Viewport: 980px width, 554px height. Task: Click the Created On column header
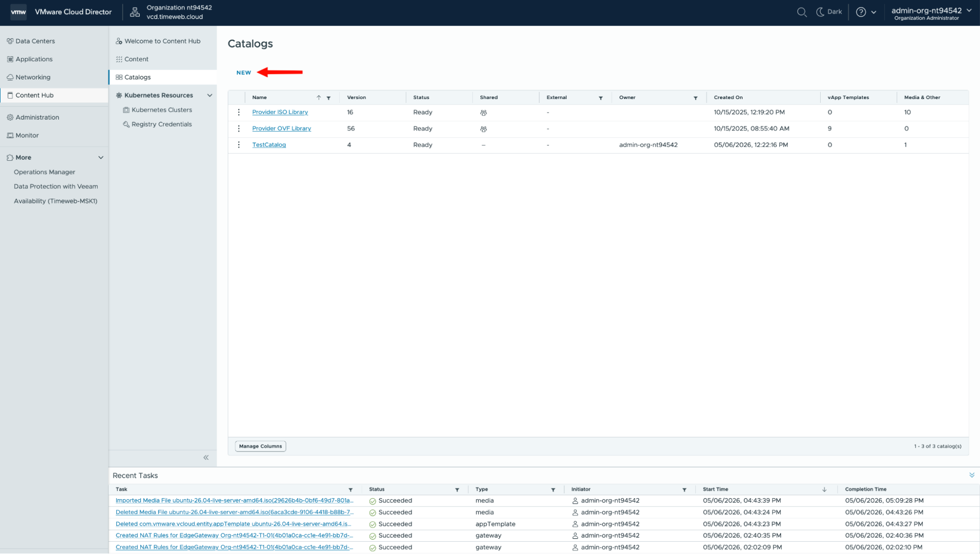728,98
